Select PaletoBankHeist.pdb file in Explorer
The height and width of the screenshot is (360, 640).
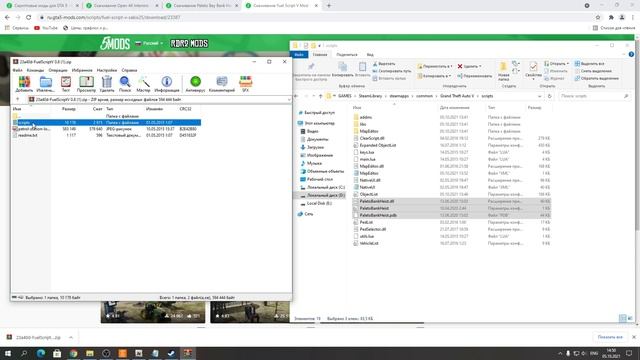click(378, 215)
